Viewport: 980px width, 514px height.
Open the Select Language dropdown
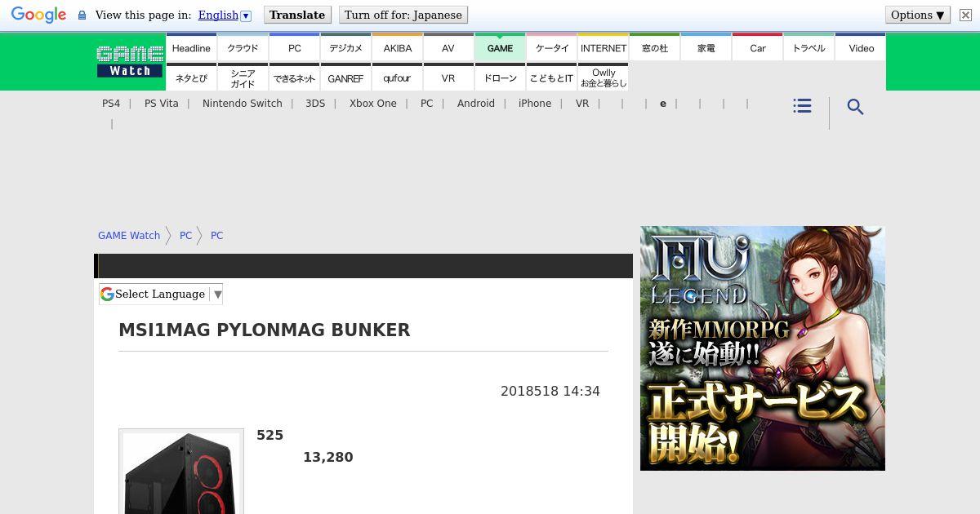(x=161, y=294)
